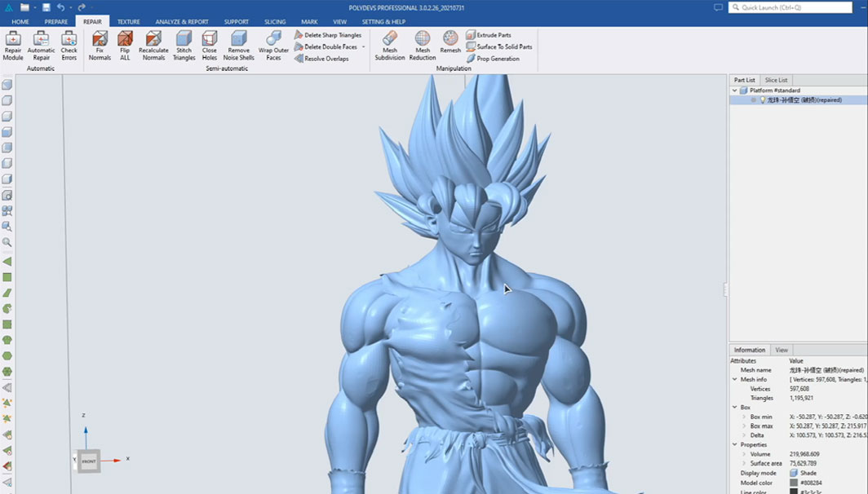The image size is (868, 494).
Task: Save using the floppy disk icon
Action: pyautogui.click(x=46, y=7)
